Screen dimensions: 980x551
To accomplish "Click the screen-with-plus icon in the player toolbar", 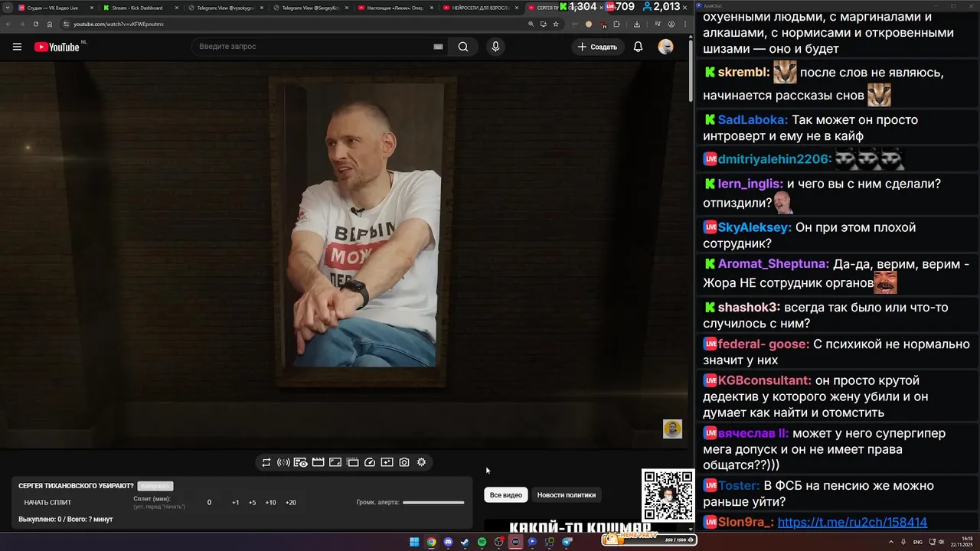I will click(x=387, y=462).
